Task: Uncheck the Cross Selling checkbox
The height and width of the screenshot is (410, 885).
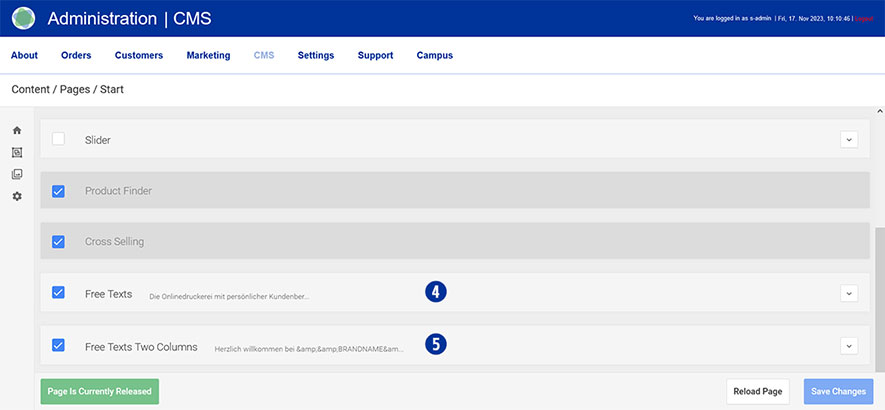Action: [58, 241]
